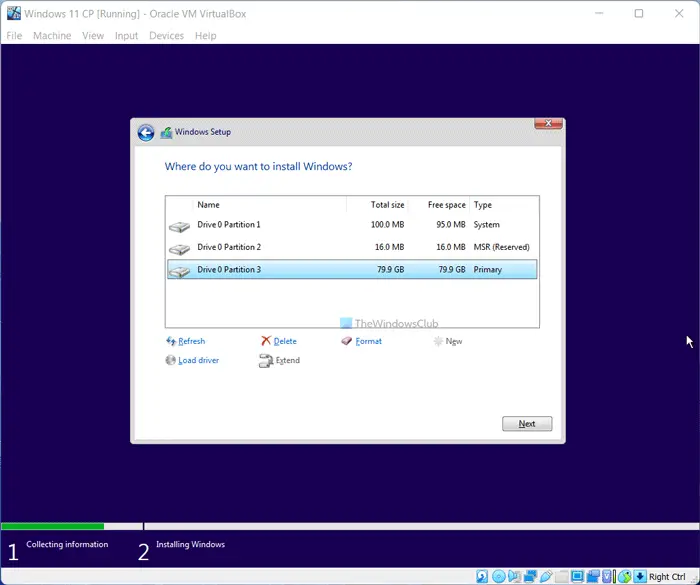Click the MSR (Reserved) type cell
The height and width of the screenshot is (585, 700).
pyautogui.click(x=501, y=247)
